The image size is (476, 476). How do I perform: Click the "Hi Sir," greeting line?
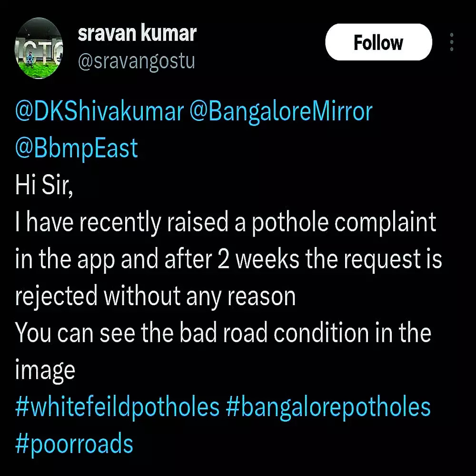(44, 185)
